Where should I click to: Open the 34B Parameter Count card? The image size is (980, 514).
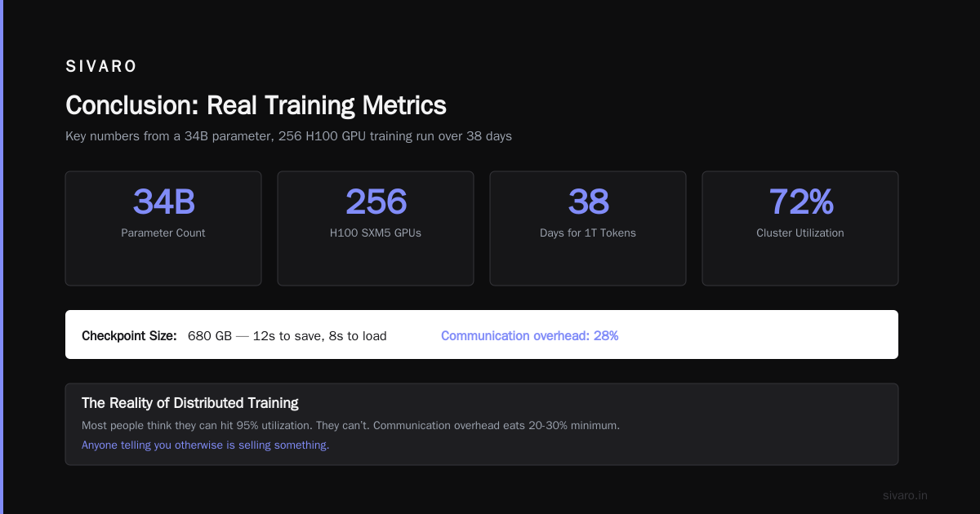pyautogui.click(x=163, y=228)
